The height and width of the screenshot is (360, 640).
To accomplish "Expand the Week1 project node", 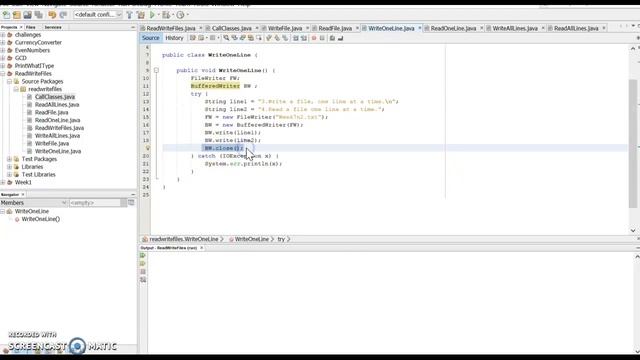I will (x=3, y=182).
